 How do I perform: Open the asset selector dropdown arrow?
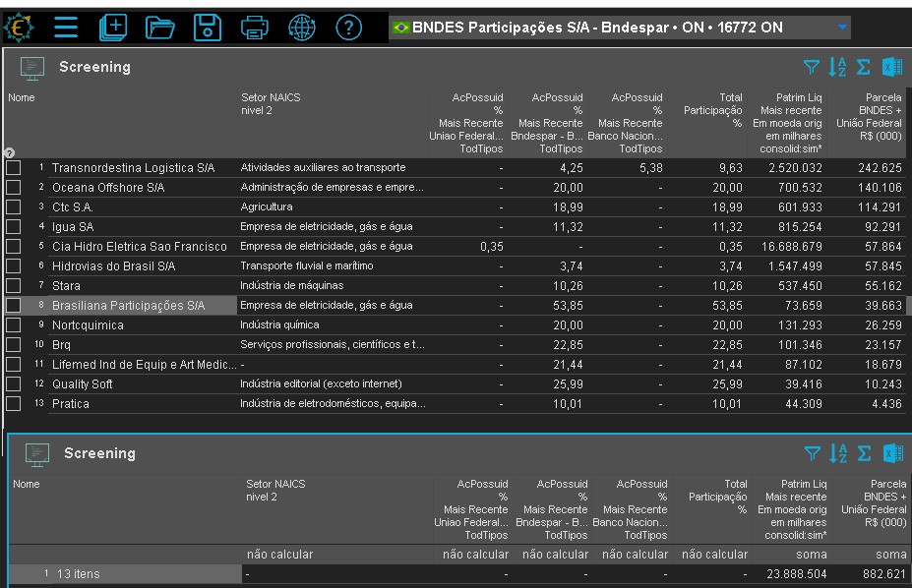point(842,27)
